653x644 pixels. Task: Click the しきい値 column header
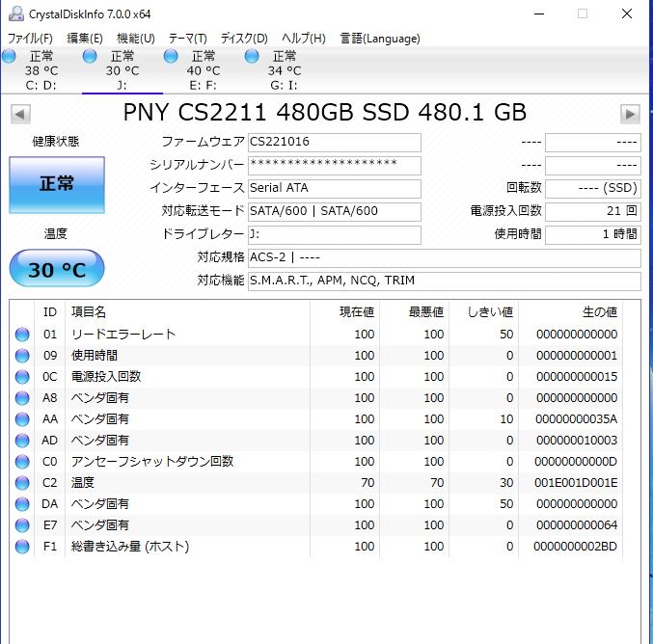pos(484,311)
